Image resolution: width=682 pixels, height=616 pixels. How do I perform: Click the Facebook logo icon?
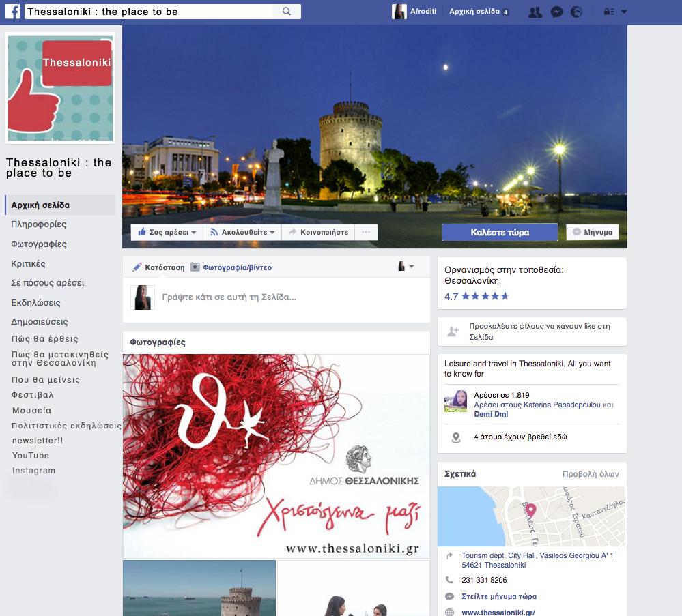coord(12,12)
